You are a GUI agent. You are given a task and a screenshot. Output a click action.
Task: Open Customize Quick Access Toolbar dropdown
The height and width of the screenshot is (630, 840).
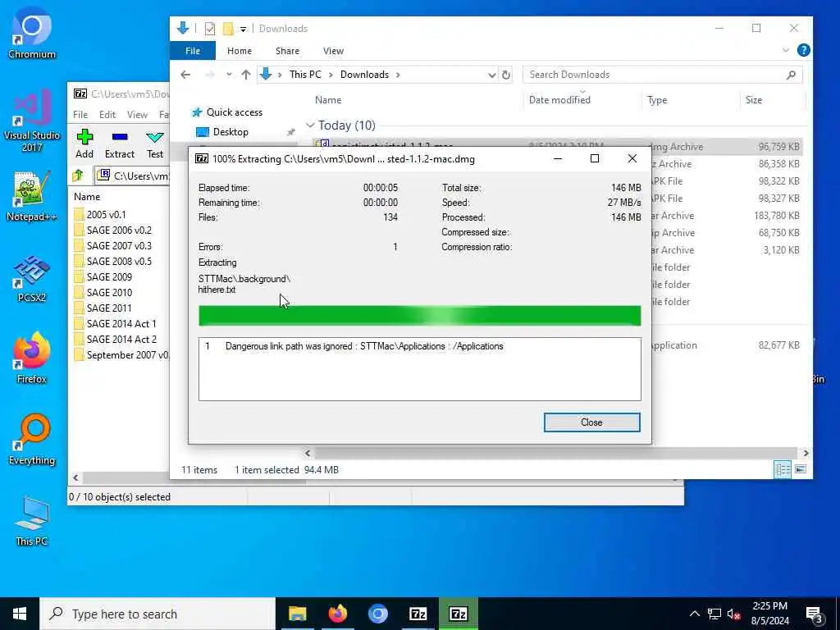coord(243,29)
